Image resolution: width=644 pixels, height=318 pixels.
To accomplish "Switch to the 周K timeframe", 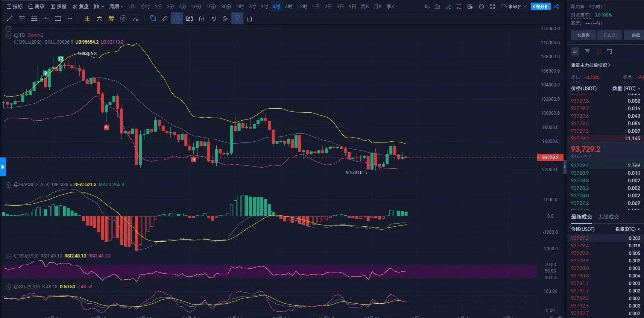I will [365, 6].
